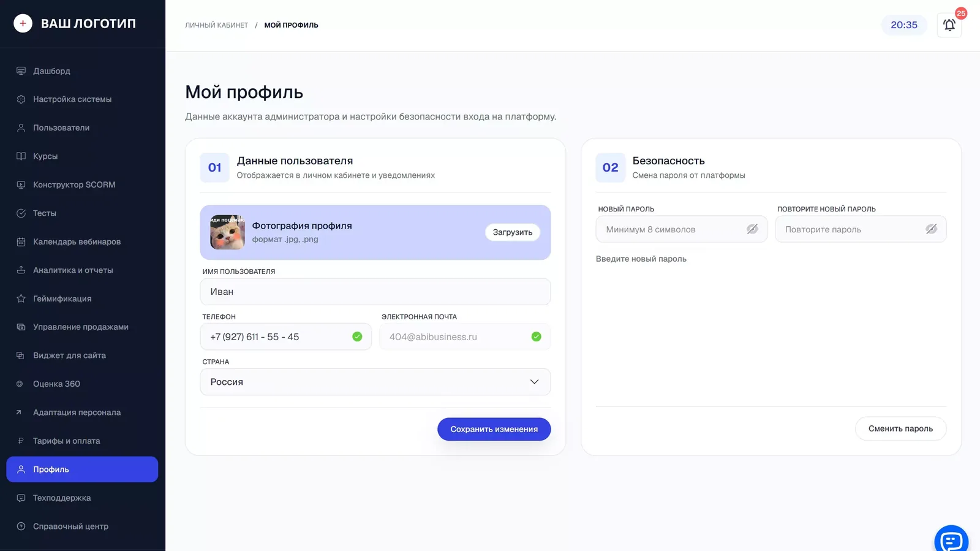Click the plus logo icon
Image resolution: width=980 pixels, height=551 pixels.
[x=23, y=23]
